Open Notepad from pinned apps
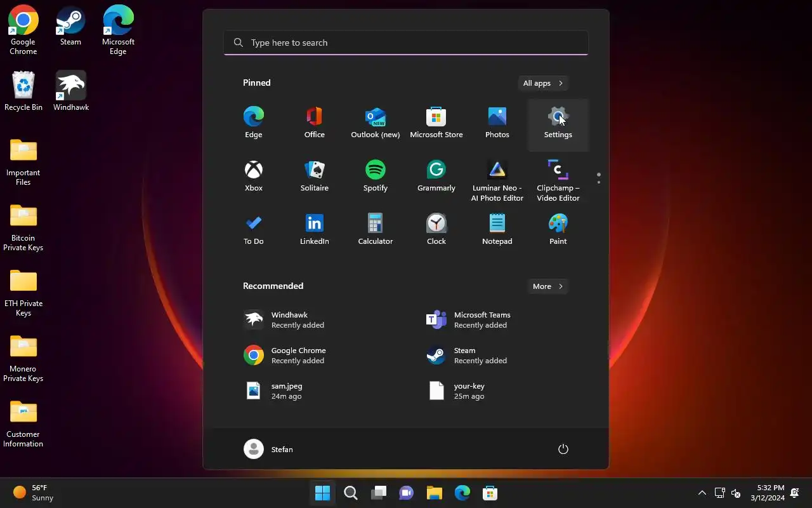This screenshot has height=508, width=812. (497, 231)
